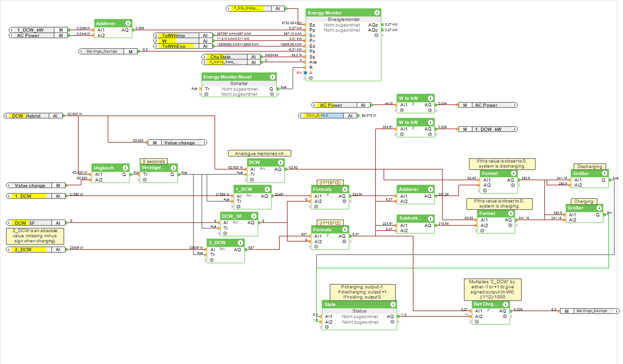The width and height of the screenshot is (623, 364).
Task: Open info icon of Energy Monitor Reset block
Action: click(x=272, y=77)
